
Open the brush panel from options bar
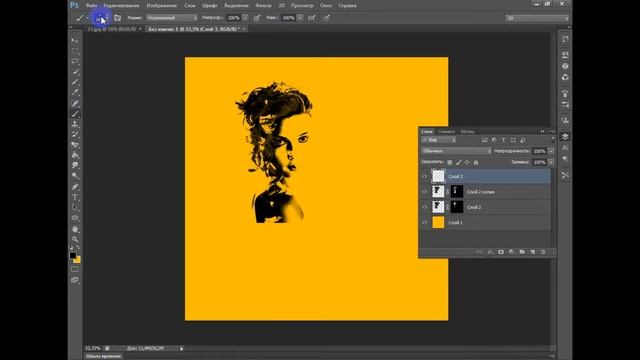[118, 18]
